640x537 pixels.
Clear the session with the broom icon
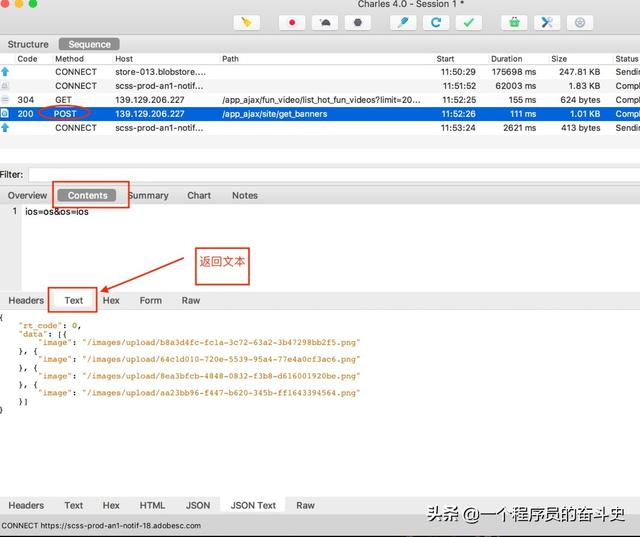coord(247,22)
